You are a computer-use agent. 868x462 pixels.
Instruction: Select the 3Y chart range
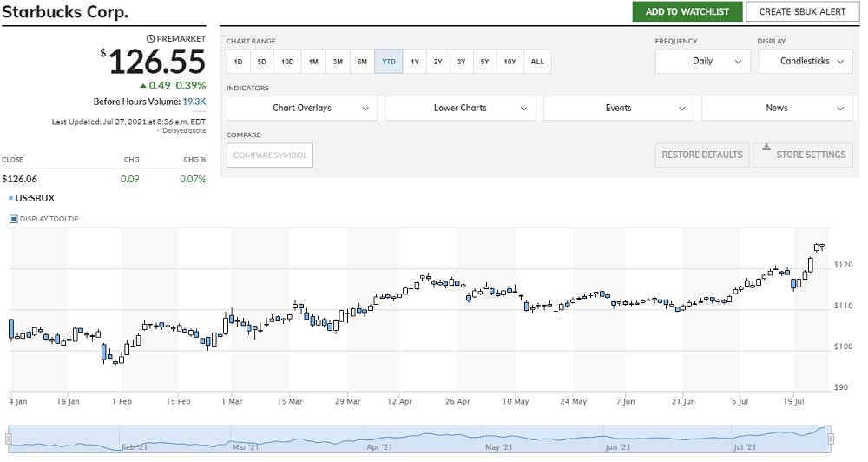tap(461, 62)
